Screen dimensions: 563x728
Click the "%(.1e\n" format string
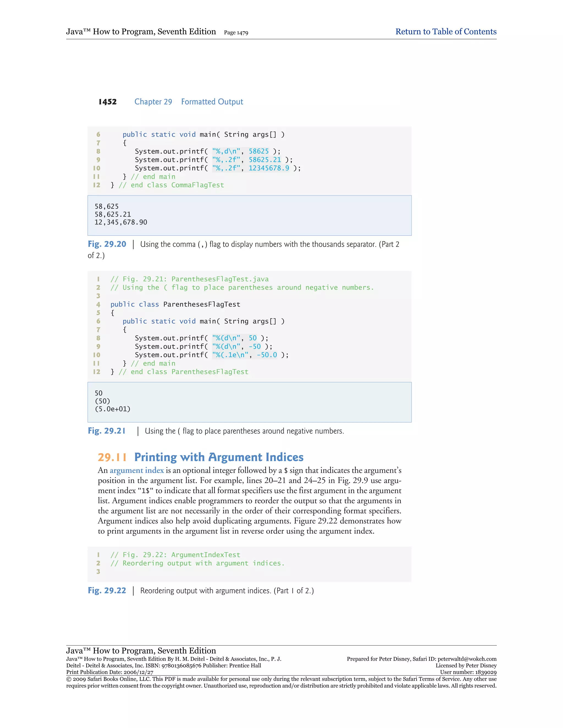(230, 355)
